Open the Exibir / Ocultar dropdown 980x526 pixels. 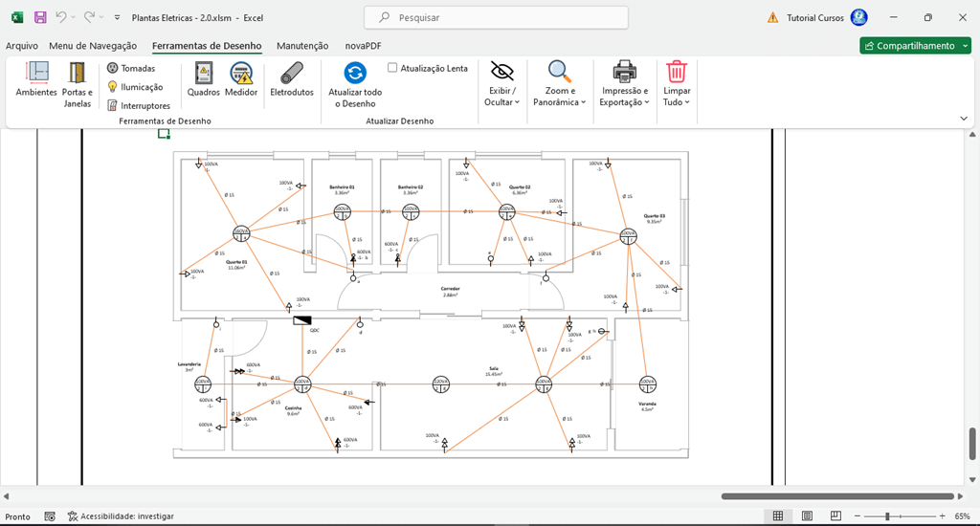[501, 85]
